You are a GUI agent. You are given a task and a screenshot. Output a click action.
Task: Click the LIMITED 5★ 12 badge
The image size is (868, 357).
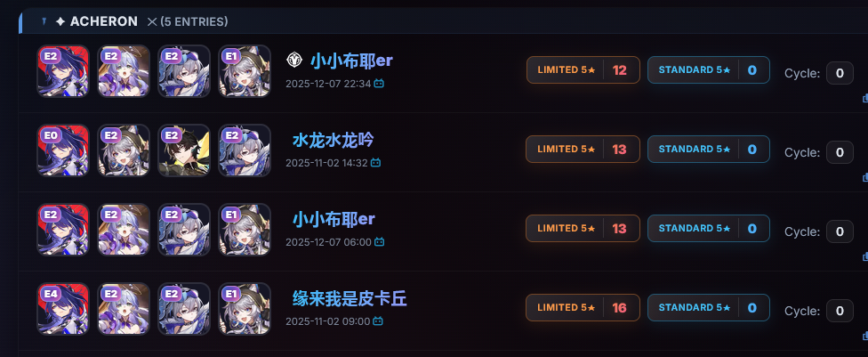click(583, 69)
